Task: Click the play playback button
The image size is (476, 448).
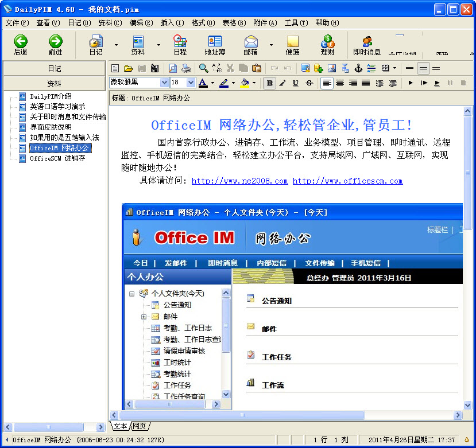Action: coord(411,83)
